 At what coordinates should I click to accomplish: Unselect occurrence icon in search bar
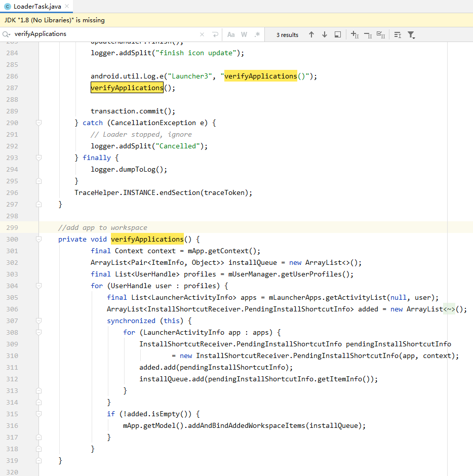point(368,34)
